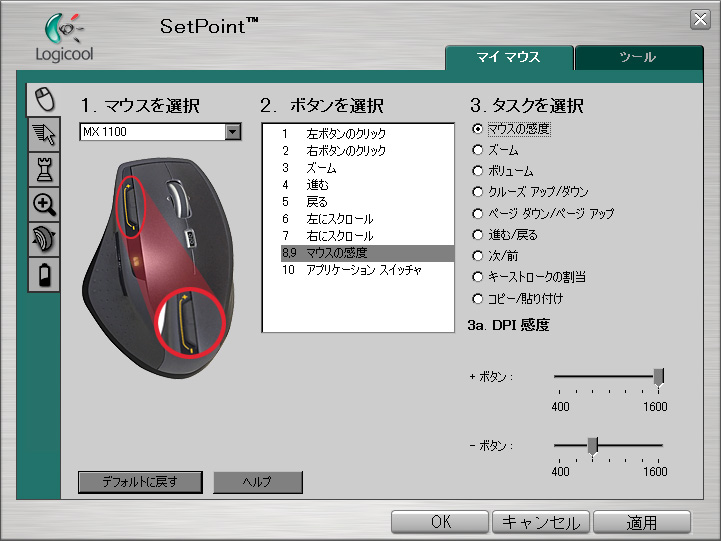Click the + ボタン DPI slider handle
The width and height of the screenshot is (721, 541).
point(658,377)
